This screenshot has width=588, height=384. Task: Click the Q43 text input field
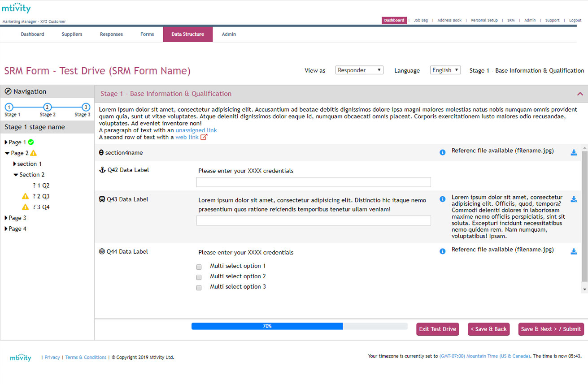coord(314,220)
